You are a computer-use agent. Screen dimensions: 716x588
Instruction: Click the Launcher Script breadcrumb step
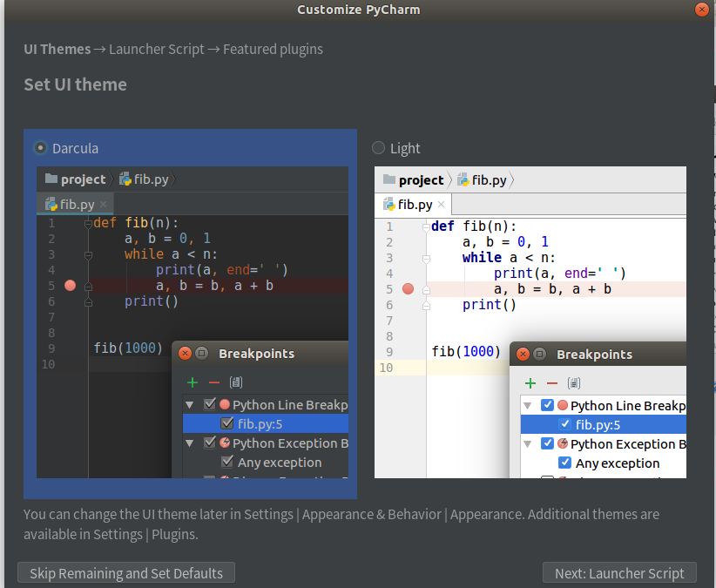[157, 49]
